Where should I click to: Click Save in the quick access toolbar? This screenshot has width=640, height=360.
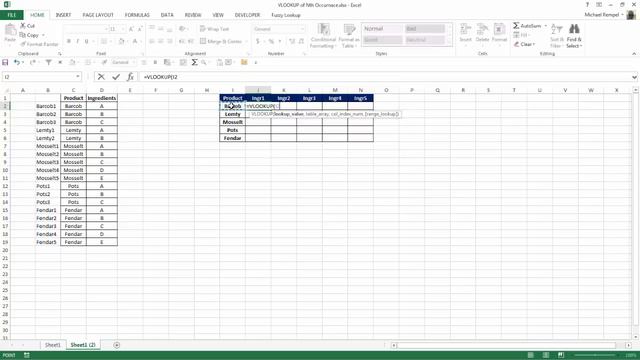pyautogui.click(x=5, y=62)
